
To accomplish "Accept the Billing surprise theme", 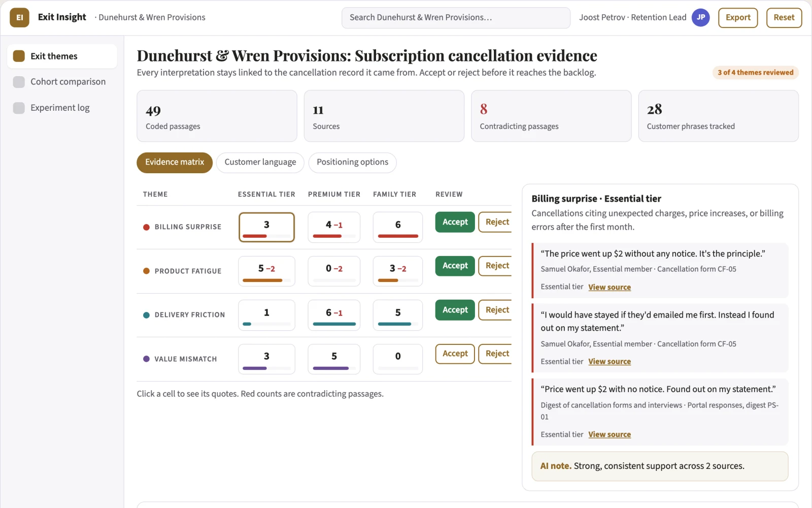I will [455, 222].
